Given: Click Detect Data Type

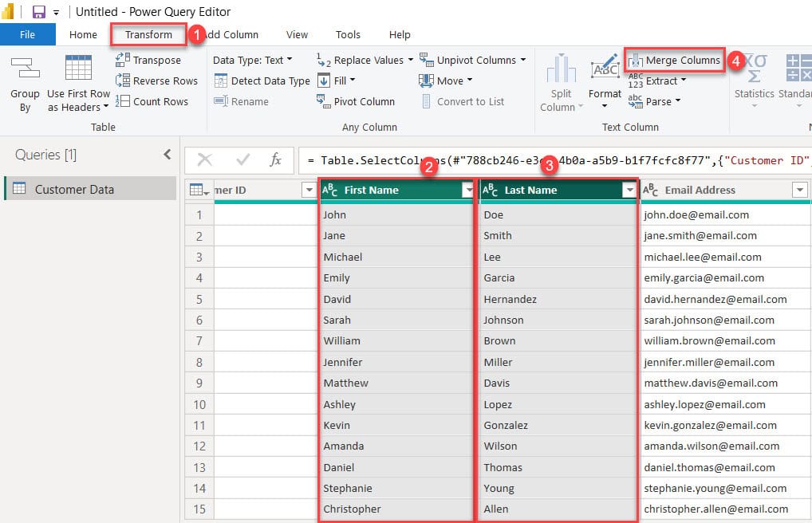Looking at the screenshot, I should (x=262, y=81).
